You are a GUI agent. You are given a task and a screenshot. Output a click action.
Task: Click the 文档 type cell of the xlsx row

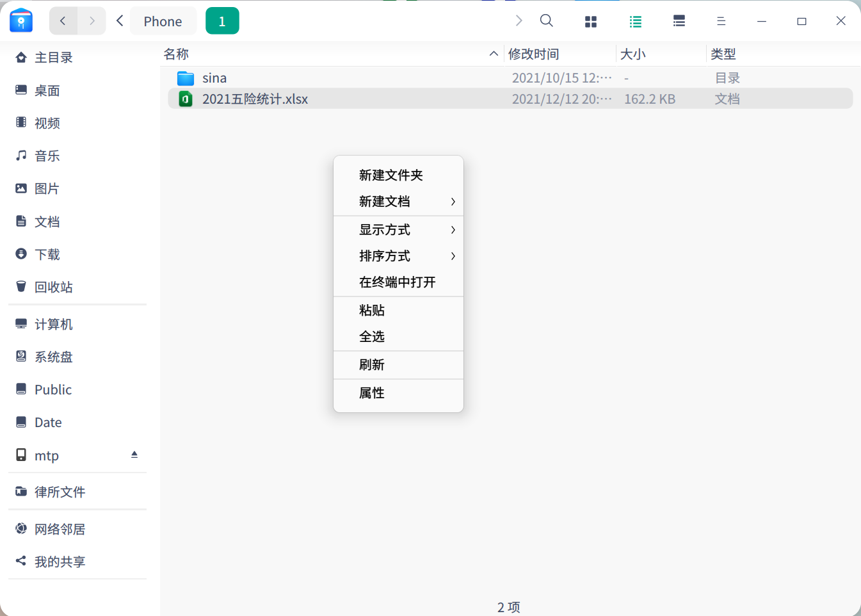pos(727,99)
